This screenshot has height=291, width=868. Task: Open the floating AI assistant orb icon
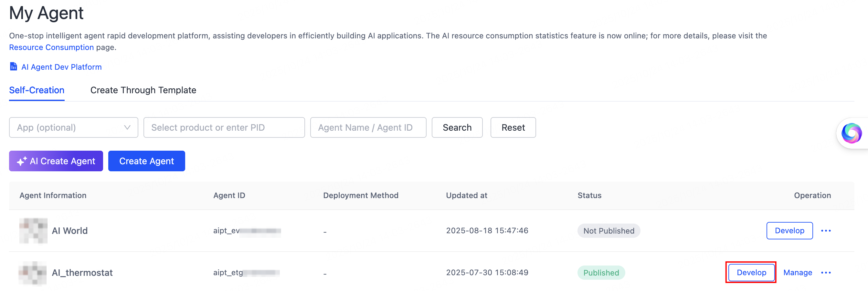click(x=851, y=134)
